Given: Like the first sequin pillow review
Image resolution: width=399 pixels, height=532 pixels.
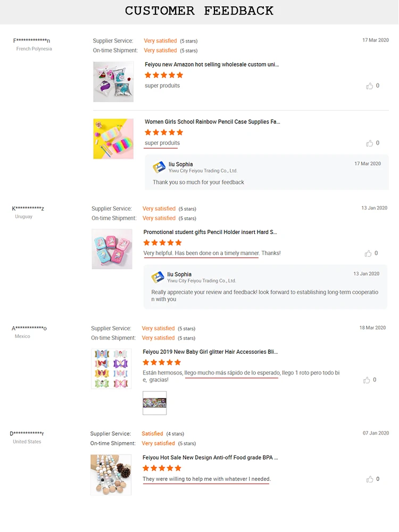Looking at the screenshot, I should (369, 86).
